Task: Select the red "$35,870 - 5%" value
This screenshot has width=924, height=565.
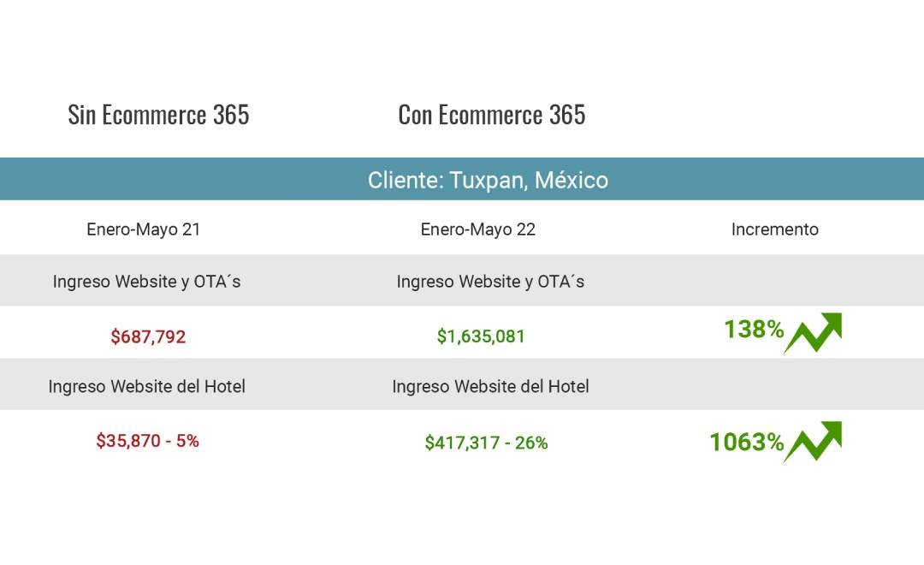Action: pyautogui.click(x=147, y=441)
